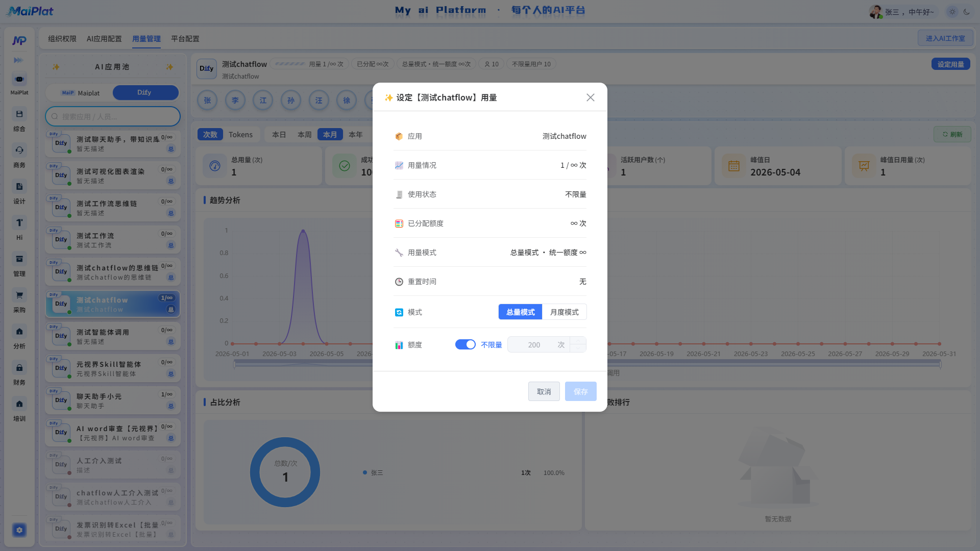980x551 pixels.
Task: Click user avatar chip 江
Action: (x=263, y=101)
